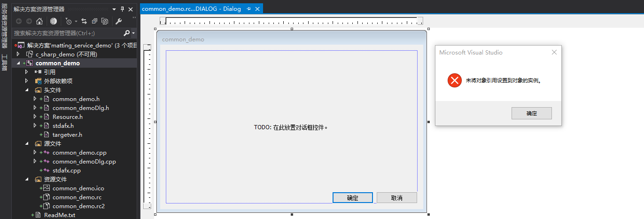This screenshot has height=219, width=644.
Task: Expand common_demoDlg.cpp file node
Action: point(35,162)
